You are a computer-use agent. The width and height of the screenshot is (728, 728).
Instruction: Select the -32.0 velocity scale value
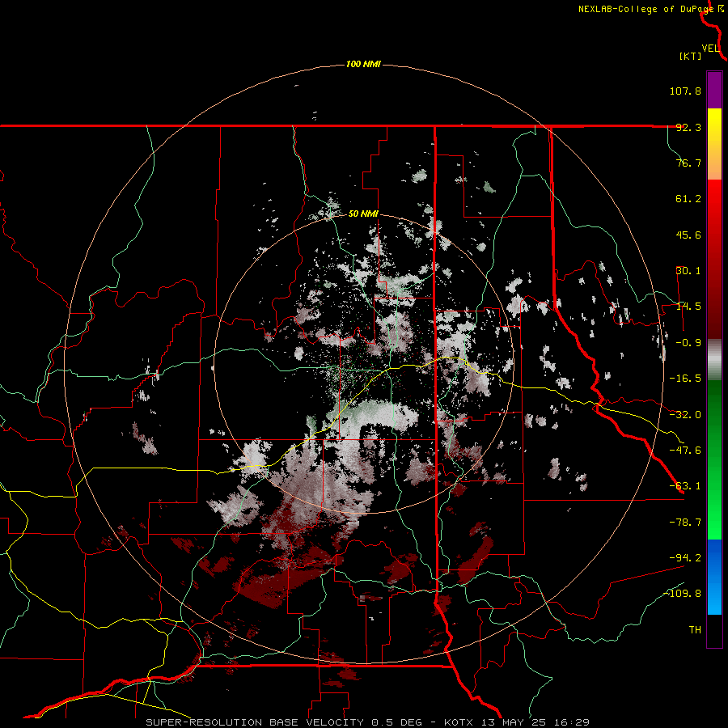pyautogui.click(x=685, y=415)
